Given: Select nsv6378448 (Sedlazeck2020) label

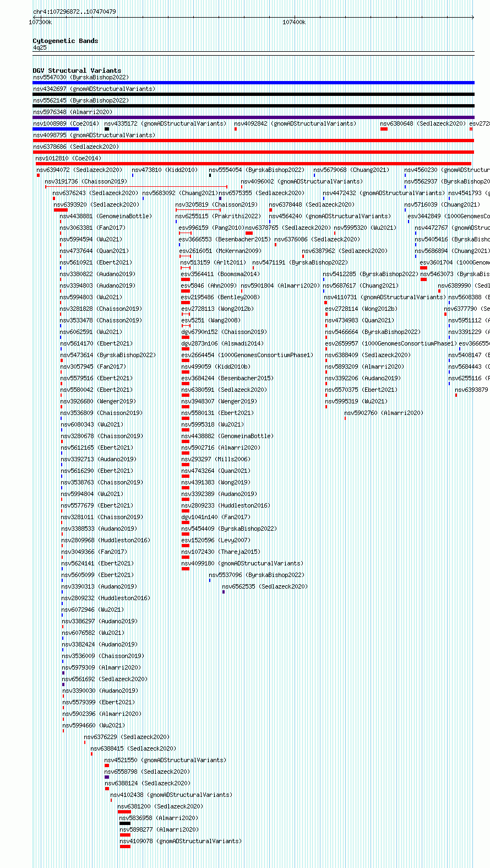Looking at the screenshot, I should (x=312, y=205).
